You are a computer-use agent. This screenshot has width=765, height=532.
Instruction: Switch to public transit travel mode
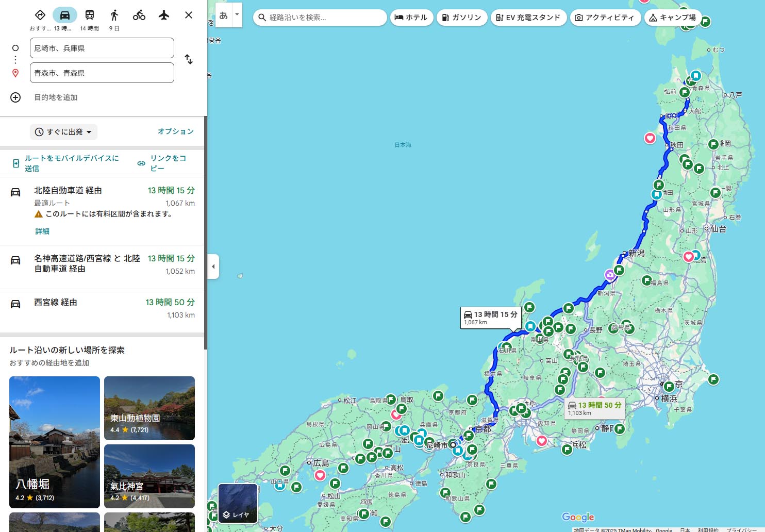[90, 15]
